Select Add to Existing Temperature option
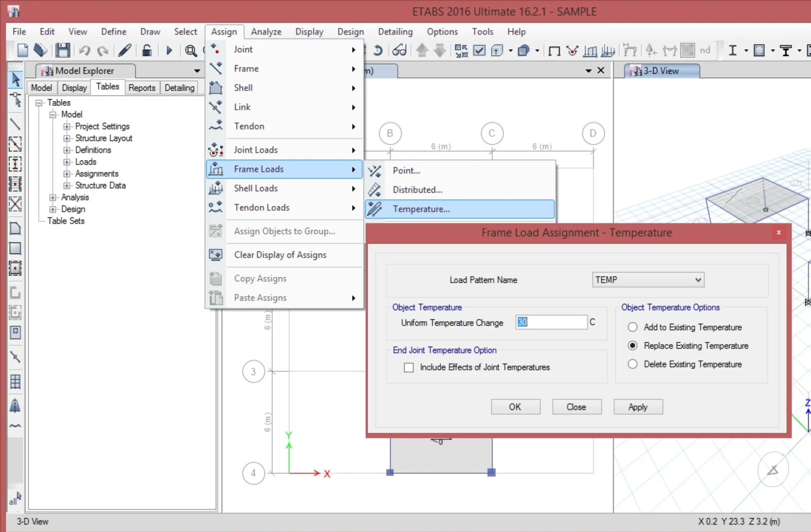Image resolution: width=811 pixels, height=532 pixels. tap(632, 327)
